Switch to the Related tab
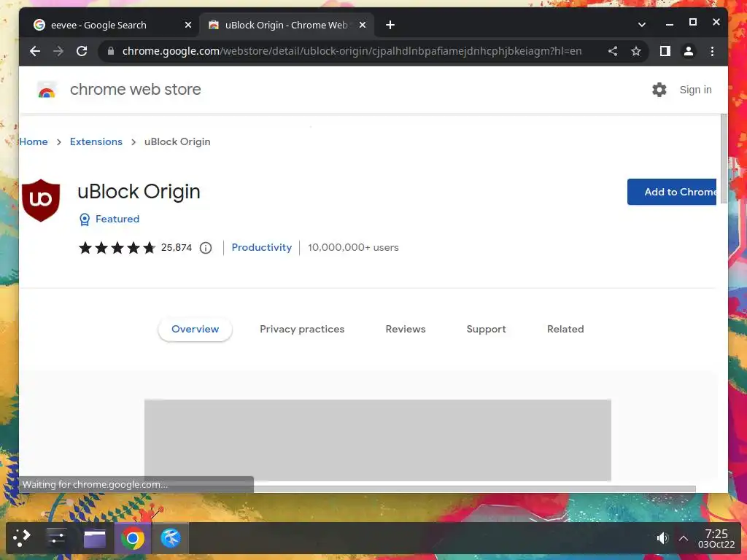Screen dimensions: 747x560 [x=565, y=329]
